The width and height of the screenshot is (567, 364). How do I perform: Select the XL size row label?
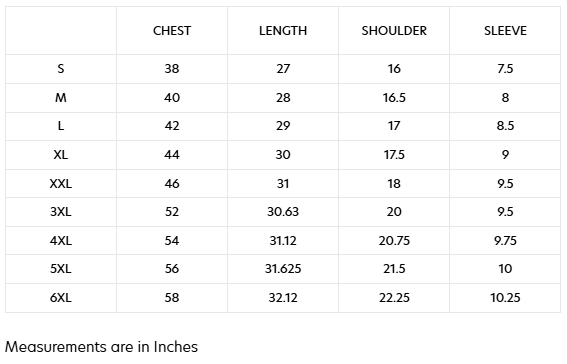[x=61, y=155]
